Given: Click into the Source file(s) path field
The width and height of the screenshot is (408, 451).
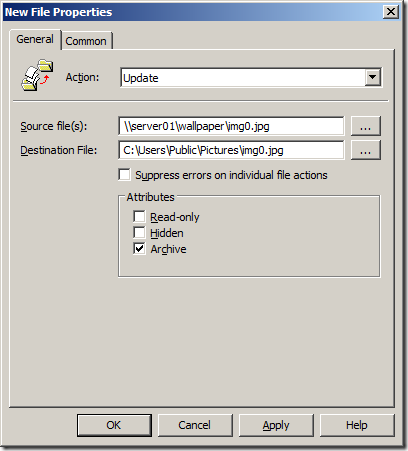Looking at the screenshot, I should 231,126.
